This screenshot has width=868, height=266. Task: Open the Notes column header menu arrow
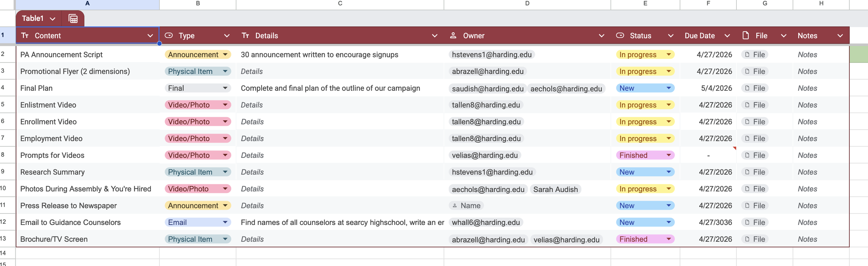click(840, 36)
